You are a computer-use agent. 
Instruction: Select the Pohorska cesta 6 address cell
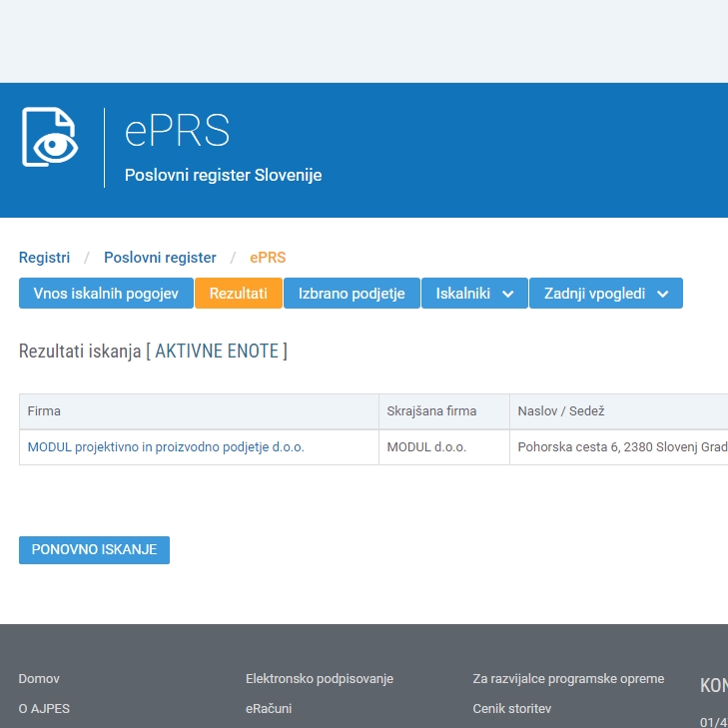click(619, 447)
